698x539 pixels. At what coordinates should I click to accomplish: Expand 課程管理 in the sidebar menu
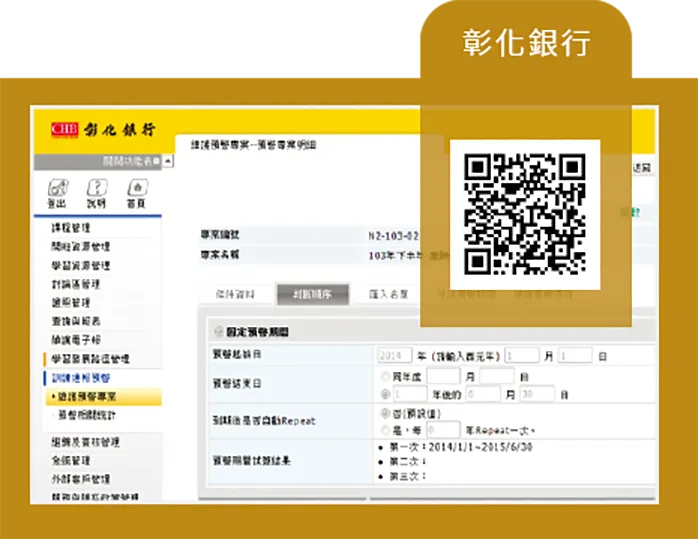(72, 228)
